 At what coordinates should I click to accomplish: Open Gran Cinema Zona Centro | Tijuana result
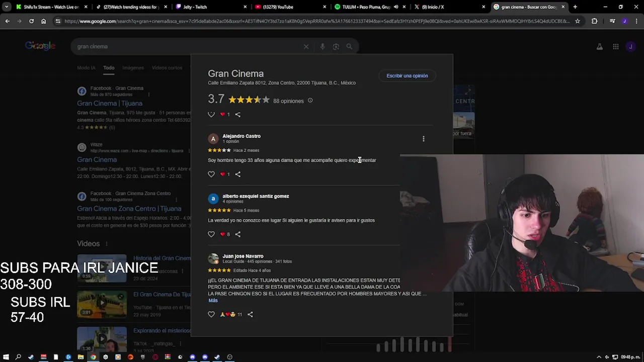129,209
